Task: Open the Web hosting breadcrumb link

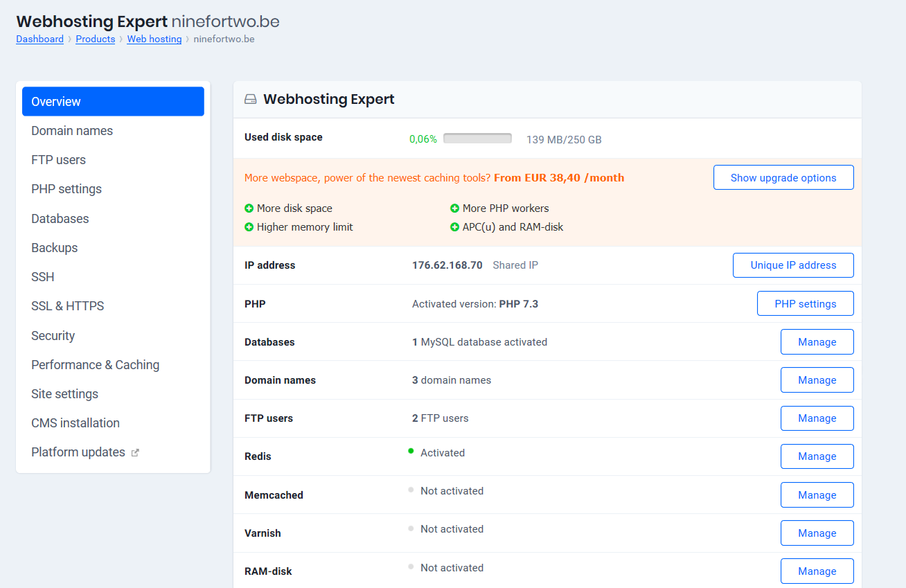Action: tap(154, 39)
